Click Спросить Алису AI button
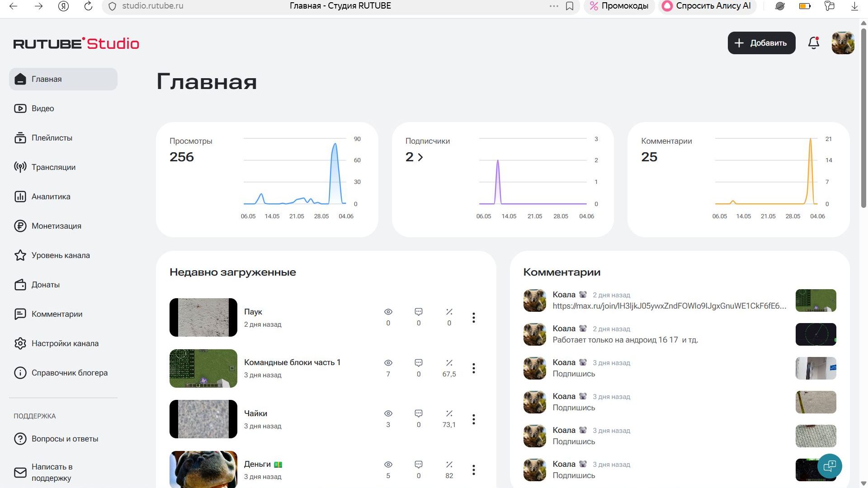The width and height of the screenshot is (868, 488). [x=707, y=6]
